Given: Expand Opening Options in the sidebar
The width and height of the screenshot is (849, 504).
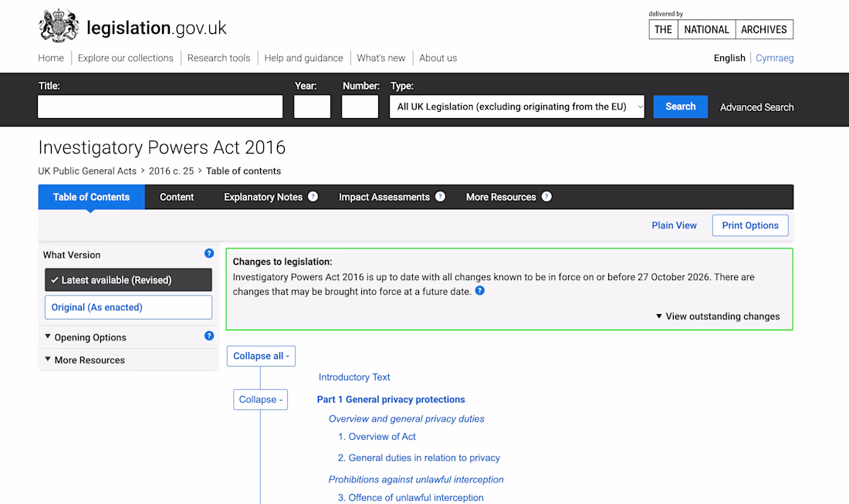Looking at the screenshot, I should click(x=85, y=337).
